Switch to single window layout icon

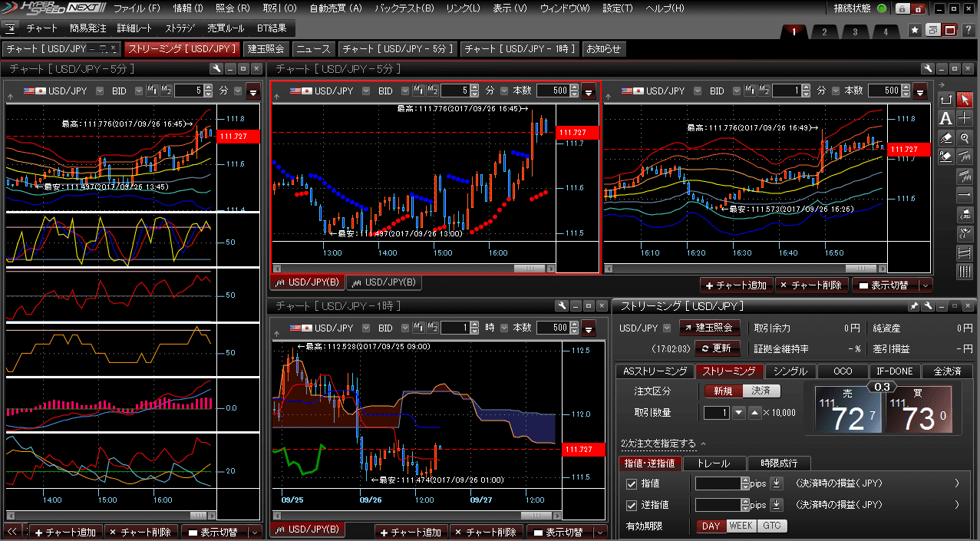pos(950,30)
